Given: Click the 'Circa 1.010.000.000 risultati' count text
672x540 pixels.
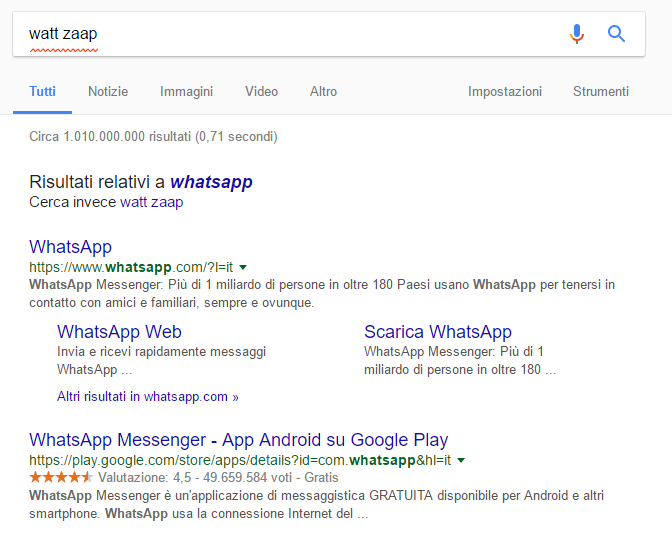Looking at the screenshot, I should click(x=153, y=137).
